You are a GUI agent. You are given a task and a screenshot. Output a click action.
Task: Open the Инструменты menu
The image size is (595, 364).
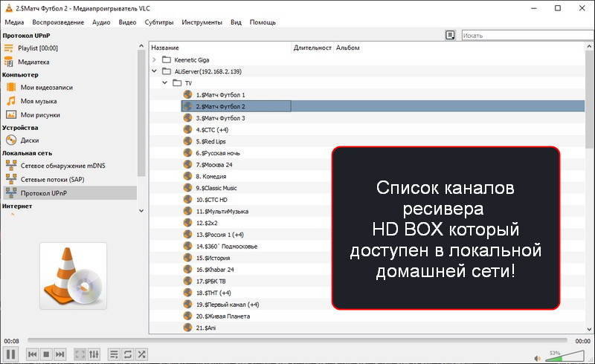tap(202, 22)
